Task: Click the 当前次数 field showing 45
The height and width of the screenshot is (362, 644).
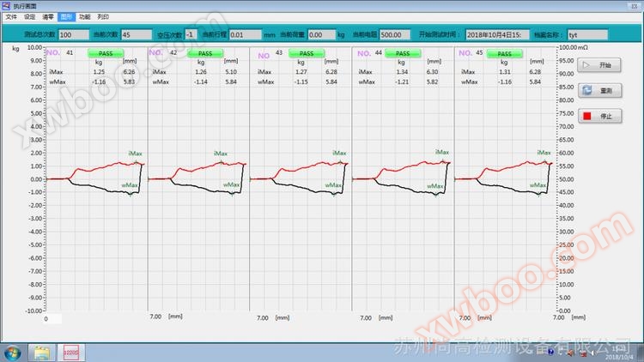Action: (x=137, y=35)
